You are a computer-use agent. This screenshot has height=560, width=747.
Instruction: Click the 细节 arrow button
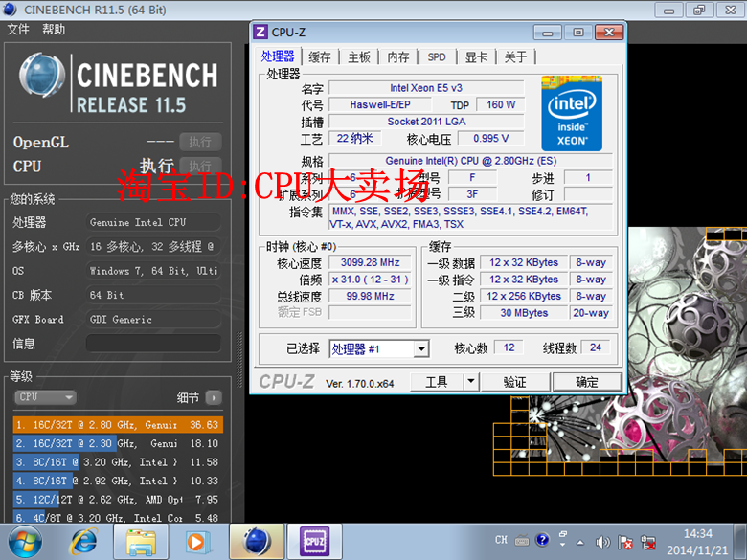click(x=214, y=397)
